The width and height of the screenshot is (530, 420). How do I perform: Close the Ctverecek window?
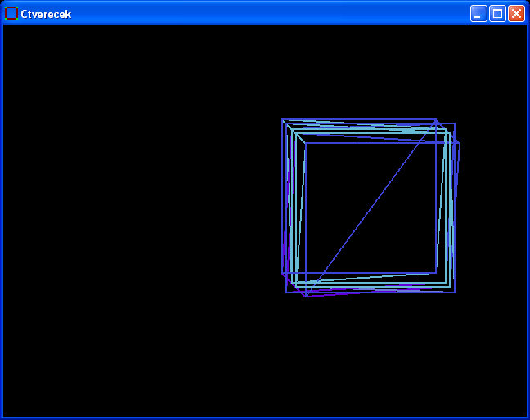pyautogui.click(x=516, y=13)
